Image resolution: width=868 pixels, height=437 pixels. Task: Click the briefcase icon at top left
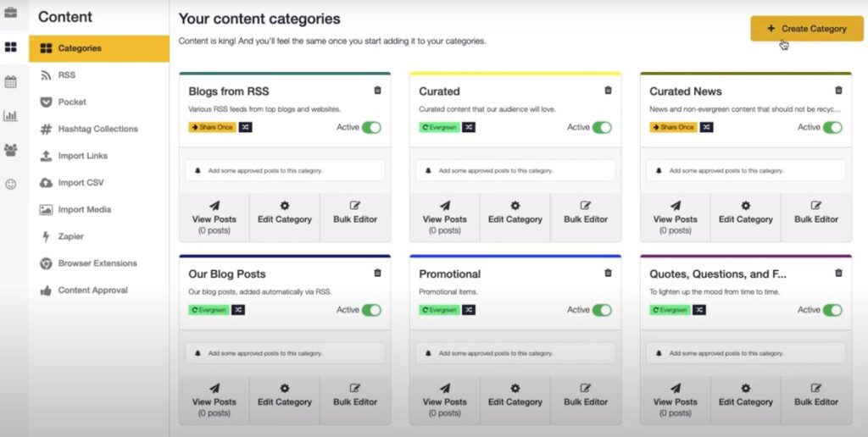[x=11, y=14]
